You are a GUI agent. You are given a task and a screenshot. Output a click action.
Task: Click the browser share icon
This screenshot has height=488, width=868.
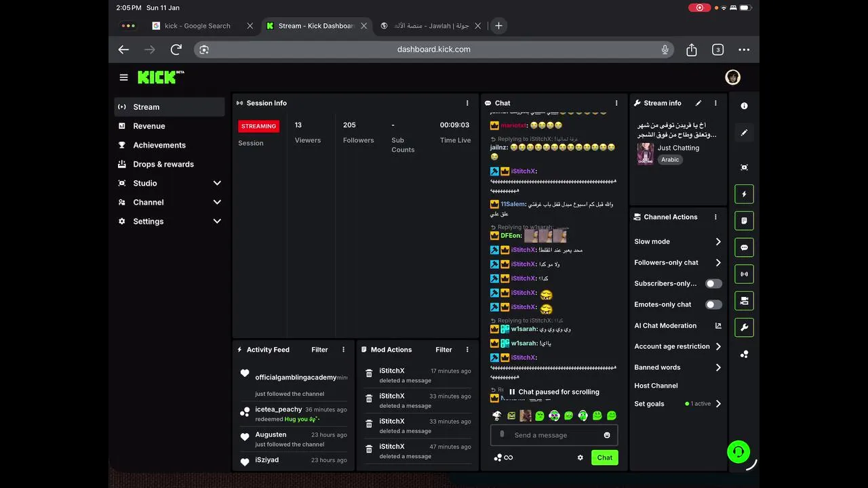(692, 49)
